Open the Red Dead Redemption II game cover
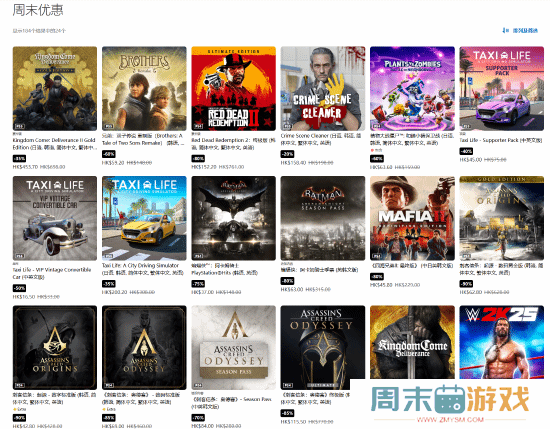Image resolution: width=550 pixels, height=429 pixels. point(234,88)
